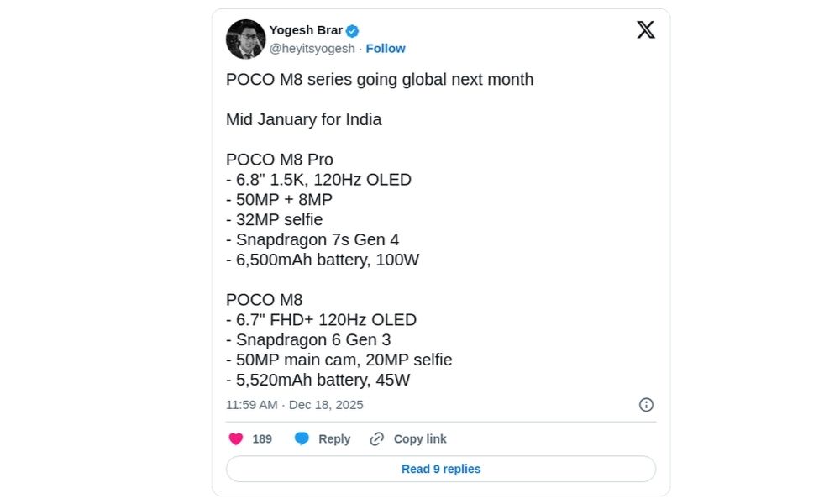Open Yogesh Brar's profile by display name

coord(307,29)
